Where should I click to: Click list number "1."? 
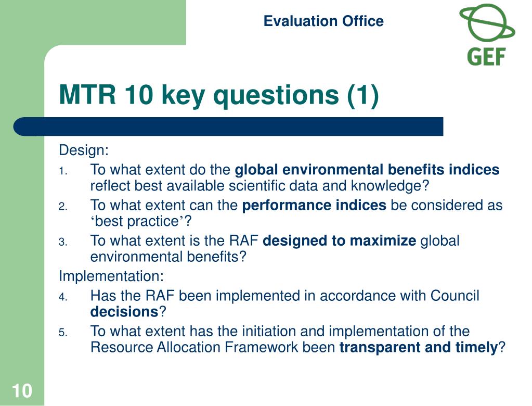pos(63,171)
